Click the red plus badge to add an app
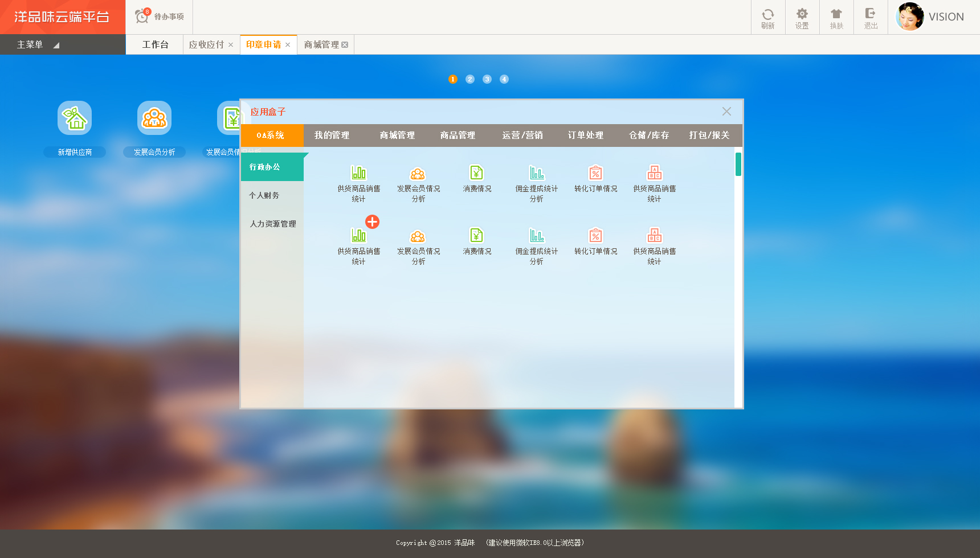Screen dimensions: 980x558 click(x=373, y=222)
